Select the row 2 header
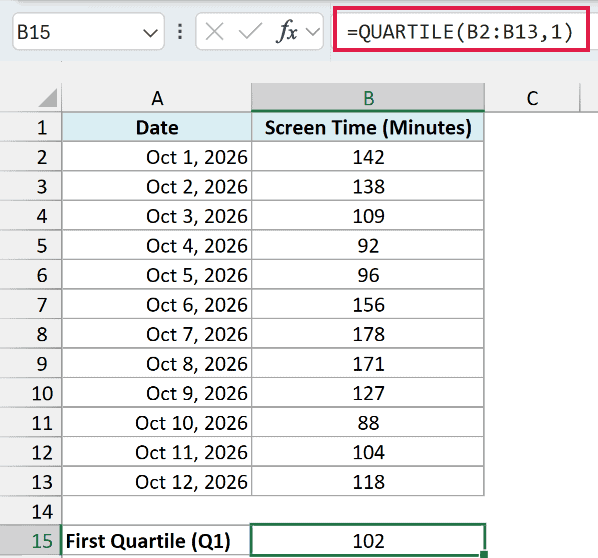 pos(31,157)
